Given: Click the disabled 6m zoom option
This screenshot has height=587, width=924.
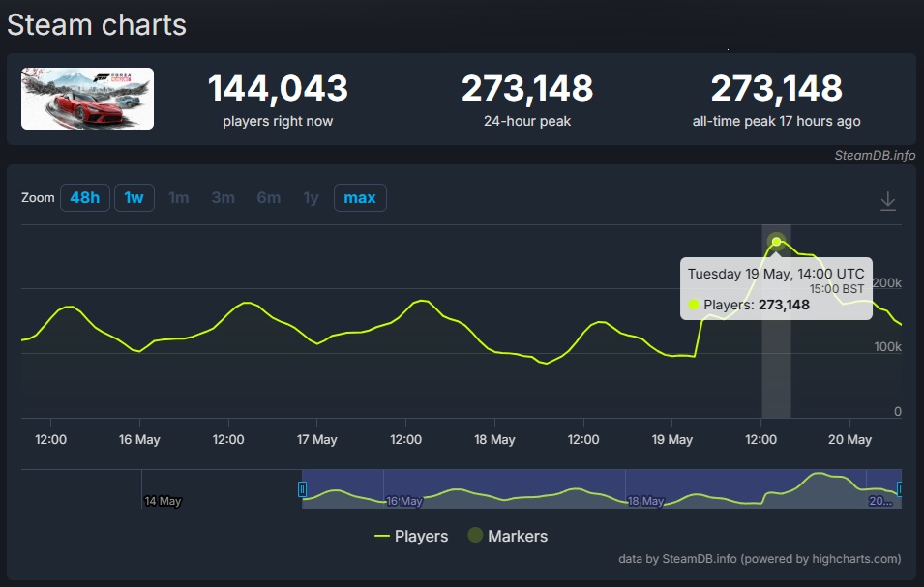Looking at the screenshot, I should click(x=268, y=198).
